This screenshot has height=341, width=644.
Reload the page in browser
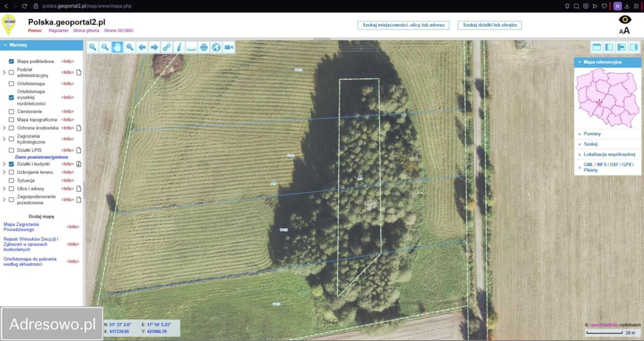25,6
